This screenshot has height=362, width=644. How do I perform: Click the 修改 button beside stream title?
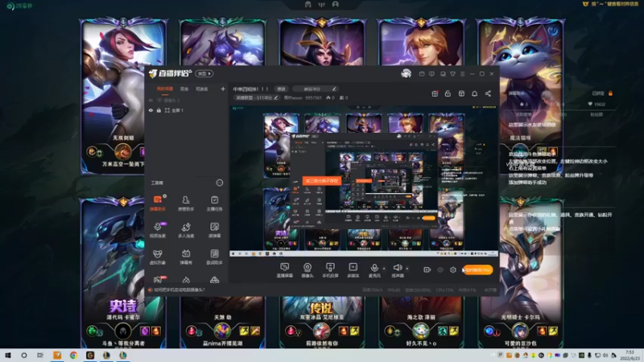click(281, 88)
